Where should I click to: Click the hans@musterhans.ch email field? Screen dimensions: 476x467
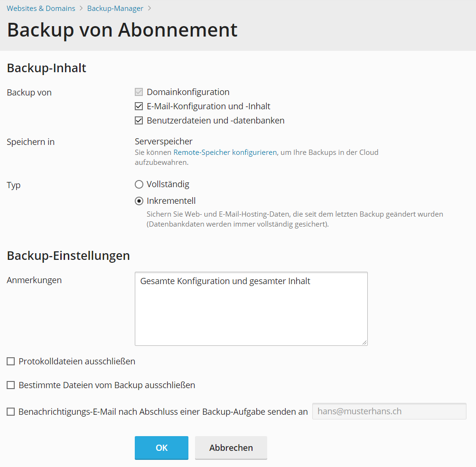pyautogui.click(x=389, y=411)
